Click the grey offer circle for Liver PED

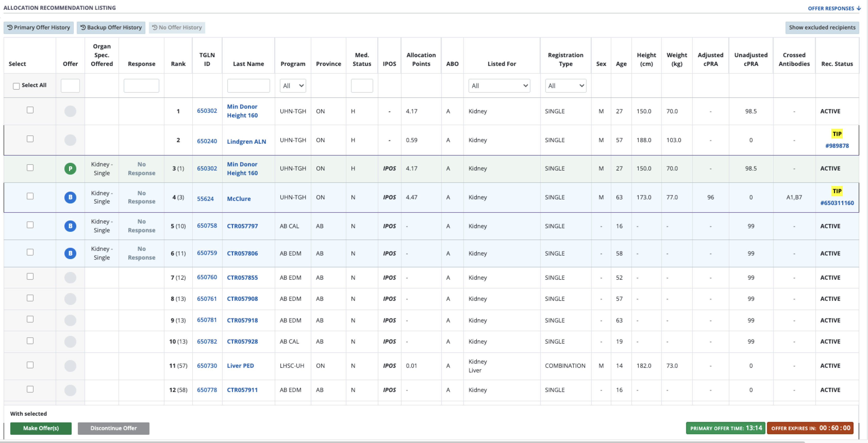point(70,365)
